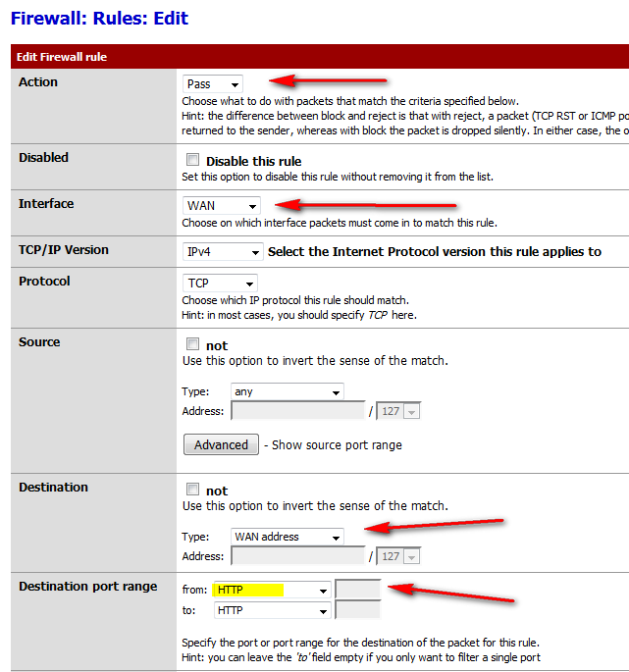Click the 'Disable this rule' label text
Viewport: 629px width, 672px height.
pyautogui.click(x=254, y=161)
